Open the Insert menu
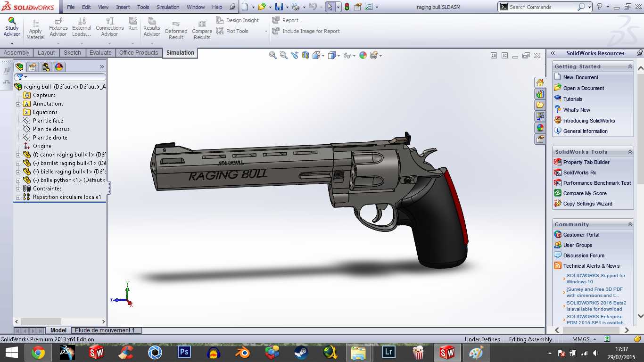 click(123, 7)
